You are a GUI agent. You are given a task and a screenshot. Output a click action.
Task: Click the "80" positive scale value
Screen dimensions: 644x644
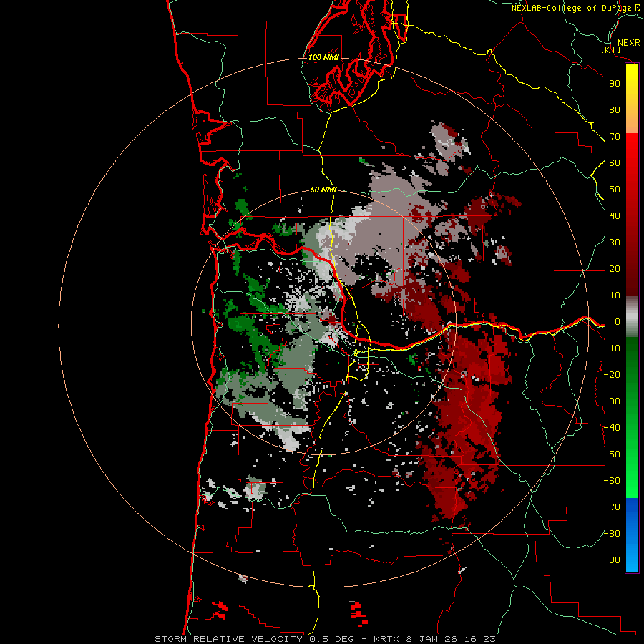[x=615, y=110]
